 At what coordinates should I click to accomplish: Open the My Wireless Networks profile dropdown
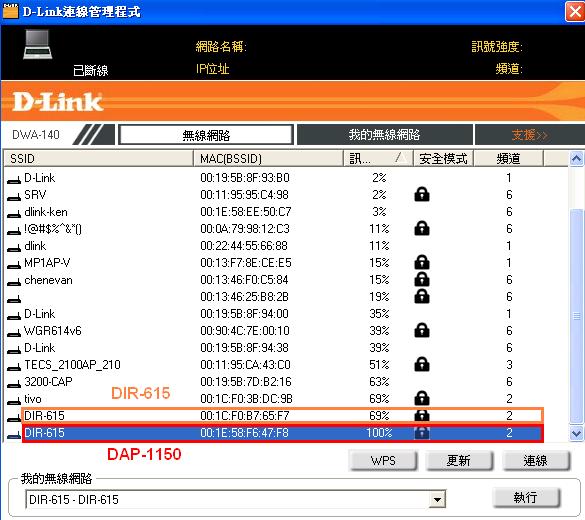click(x=437, y=499)
